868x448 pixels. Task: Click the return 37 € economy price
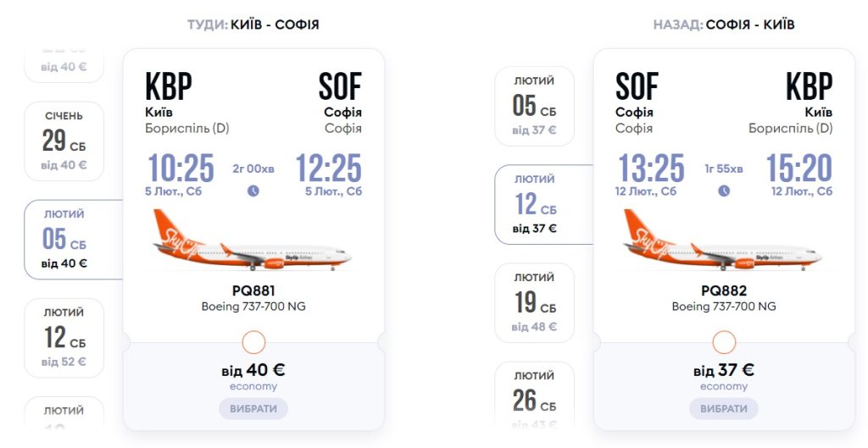coord(724,370)
